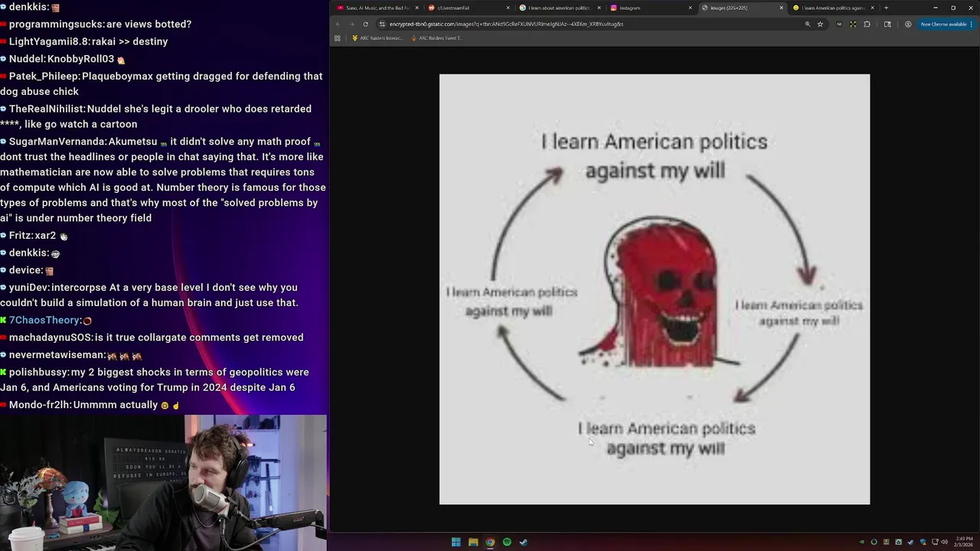Open the Windows Start menu
The width and height of the screenshot is (980, 551).
(x=456, y=542)
